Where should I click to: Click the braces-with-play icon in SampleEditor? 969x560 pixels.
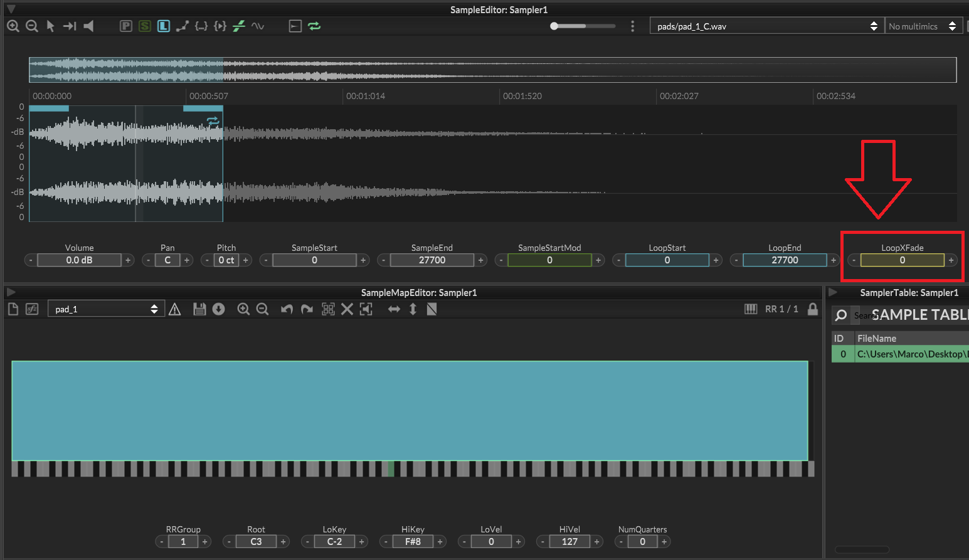click(220, 26)
